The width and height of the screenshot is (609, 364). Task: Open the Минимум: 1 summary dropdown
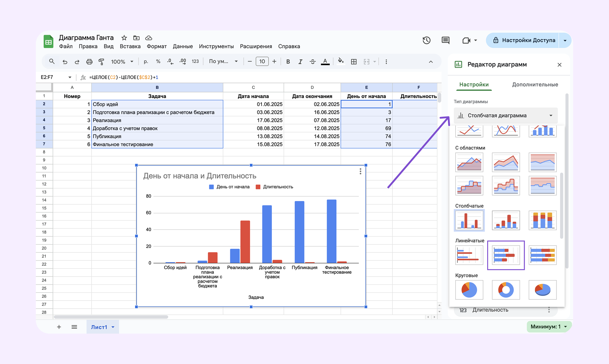coord(549,327)
